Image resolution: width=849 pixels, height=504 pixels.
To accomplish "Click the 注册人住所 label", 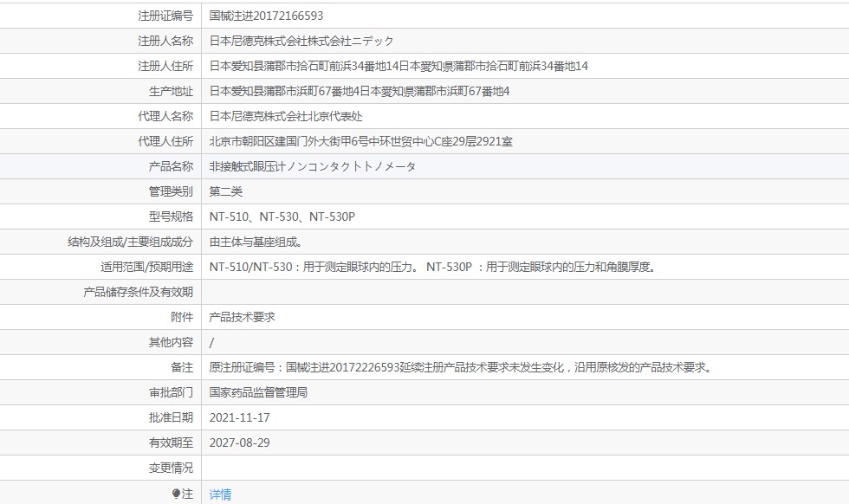I will pyautogui.click(x=165, y=66).
